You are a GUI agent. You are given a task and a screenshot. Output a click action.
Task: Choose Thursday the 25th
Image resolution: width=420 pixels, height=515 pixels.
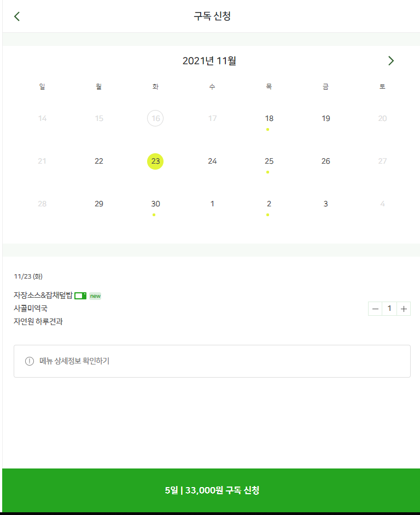tap(269, 161)
